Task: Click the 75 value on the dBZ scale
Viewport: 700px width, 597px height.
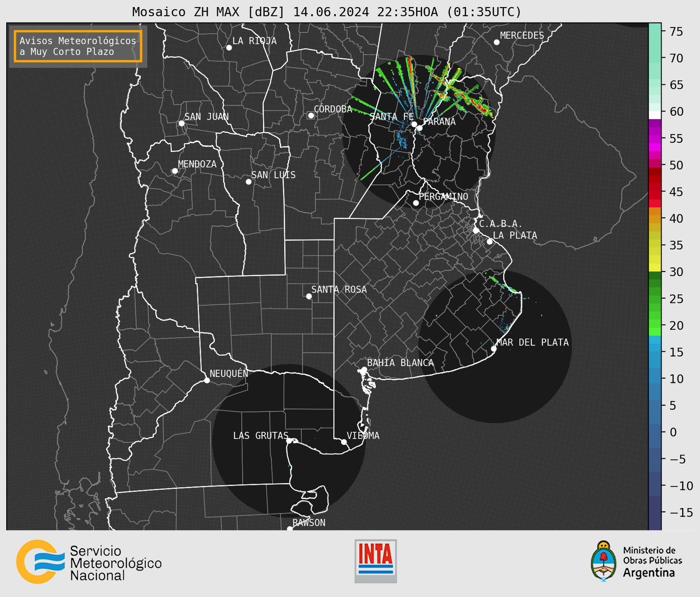Action: click(676, 32)
